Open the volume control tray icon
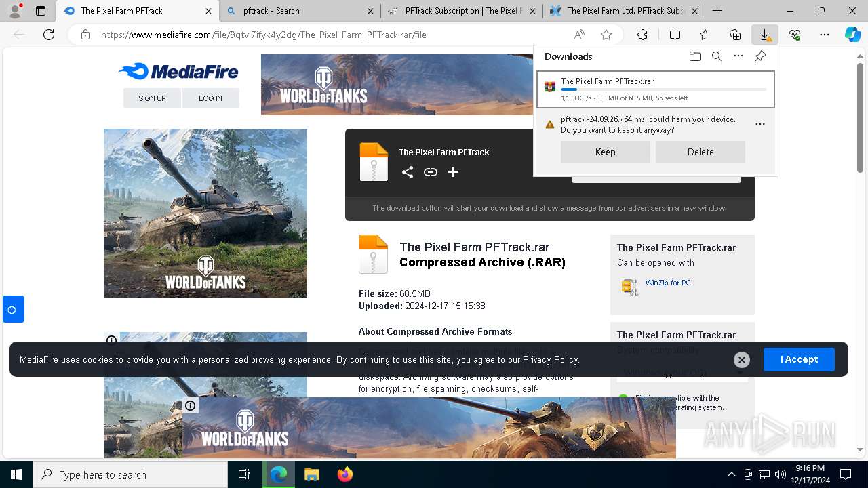868x488 pixels. [780, 474]
